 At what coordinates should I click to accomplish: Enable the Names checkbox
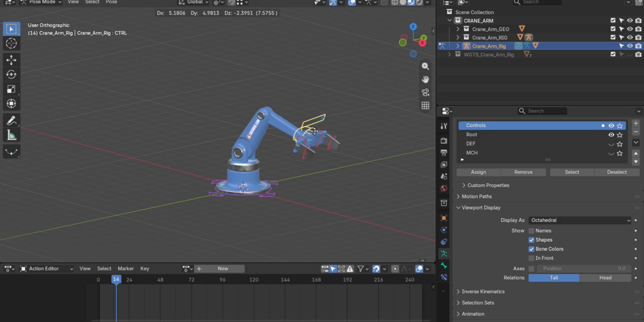[x=531, y=231]
